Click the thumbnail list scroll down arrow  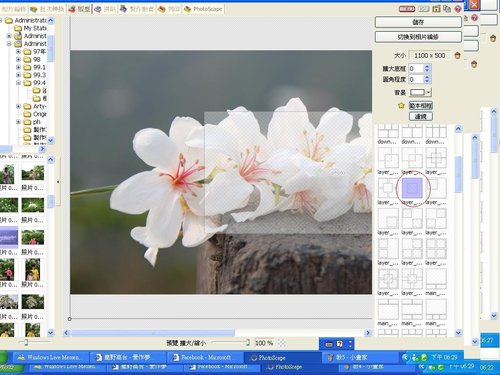coord(51,332)
